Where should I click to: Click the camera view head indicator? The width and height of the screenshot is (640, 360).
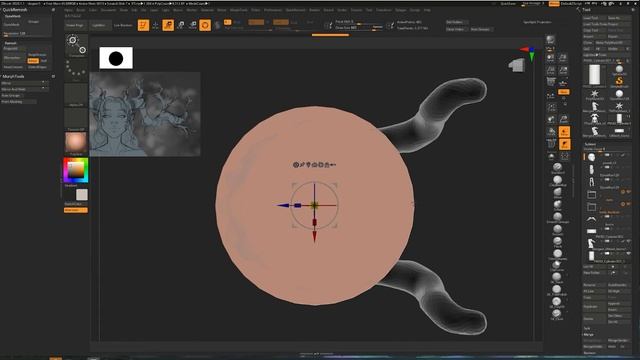(517, 65)
